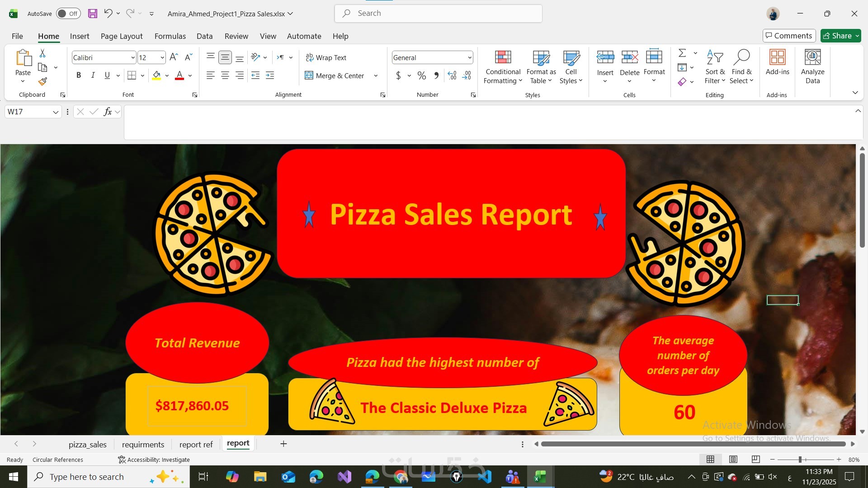Viewport: 868px width, 488px height.
Task: Toggle Bold formatting button
Action: pos(79,75)
